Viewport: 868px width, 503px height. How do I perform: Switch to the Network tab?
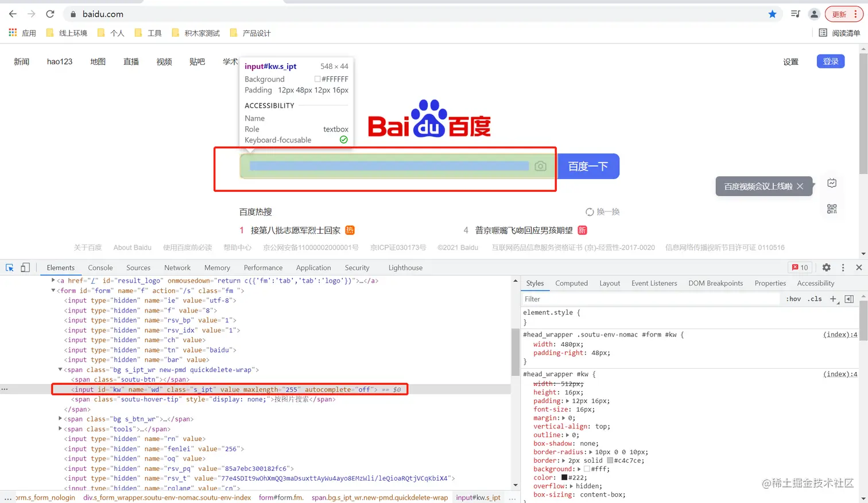pyautogui.click(x=177, y=268)
